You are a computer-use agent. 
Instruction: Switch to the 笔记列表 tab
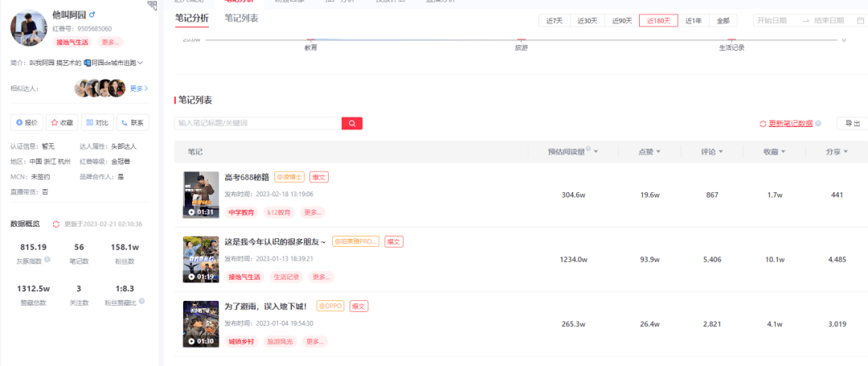pos(241,18)
